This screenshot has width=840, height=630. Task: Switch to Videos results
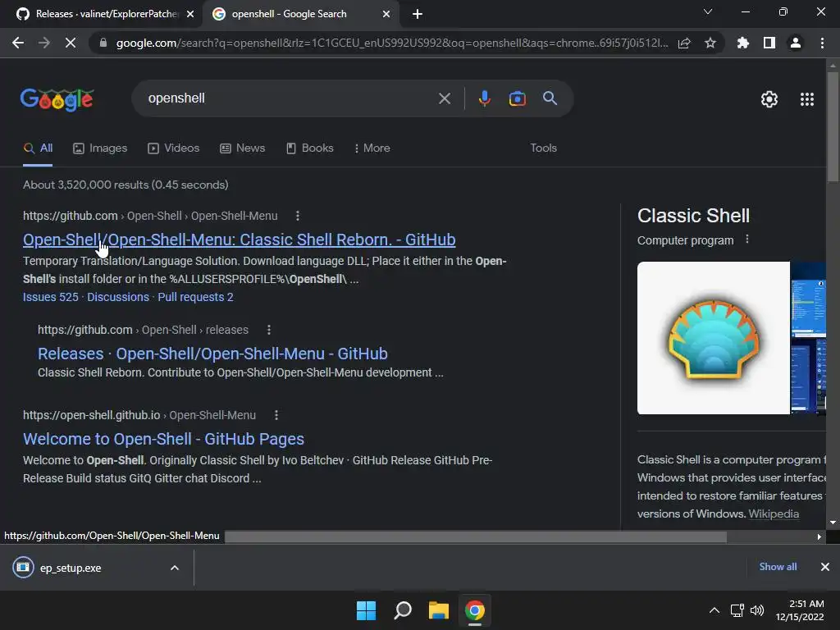(174, 148)
